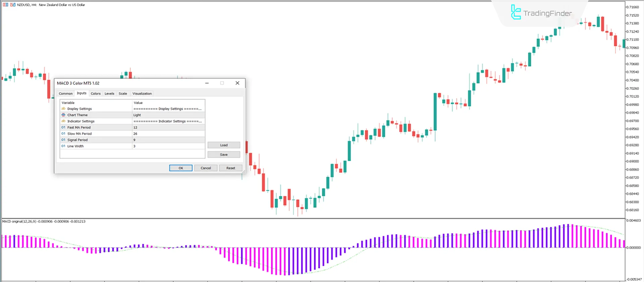This screenshot has height=282, width=644.
Task: Select the Visualization tab
Action: click(x=142, y=94)
